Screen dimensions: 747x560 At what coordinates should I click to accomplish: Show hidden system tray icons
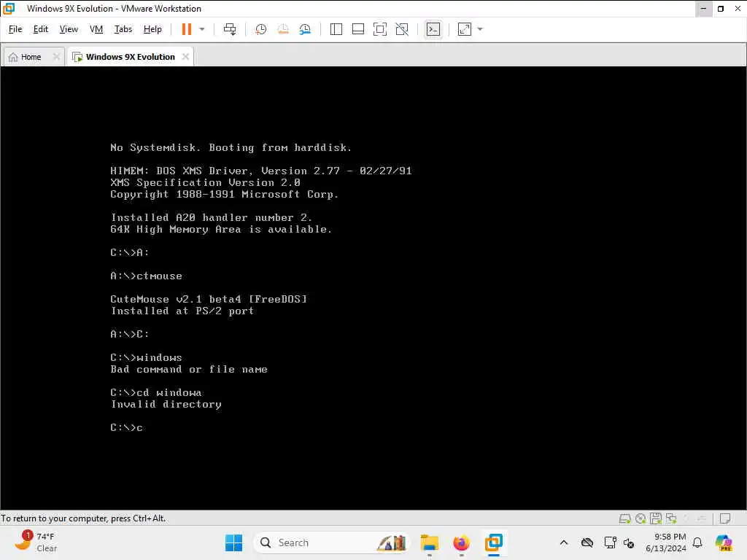564,542
